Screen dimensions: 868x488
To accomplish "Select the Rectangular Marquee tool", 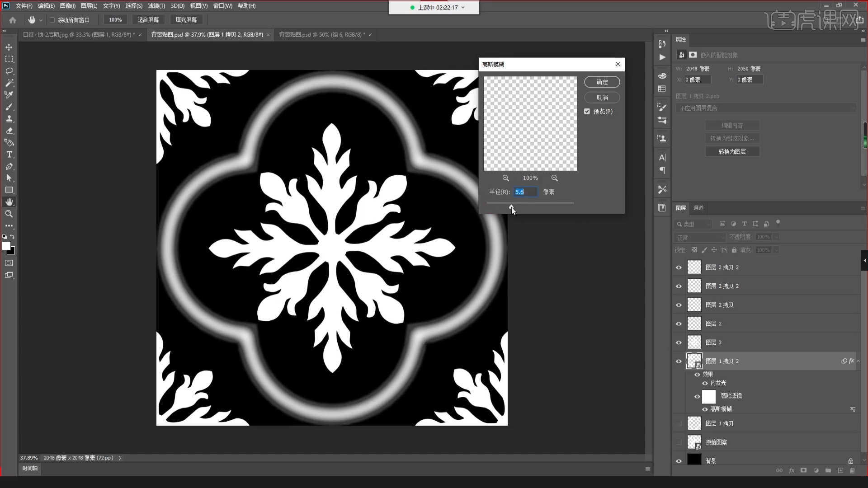I will [x=9, y=59].
